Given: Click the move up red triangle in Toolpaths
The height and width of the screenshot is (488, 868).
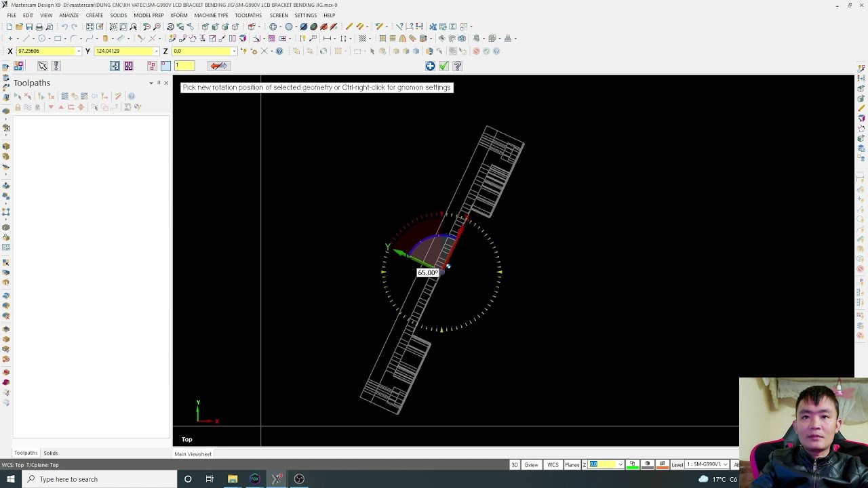Looking at the screenshot, I should (61, 107).
